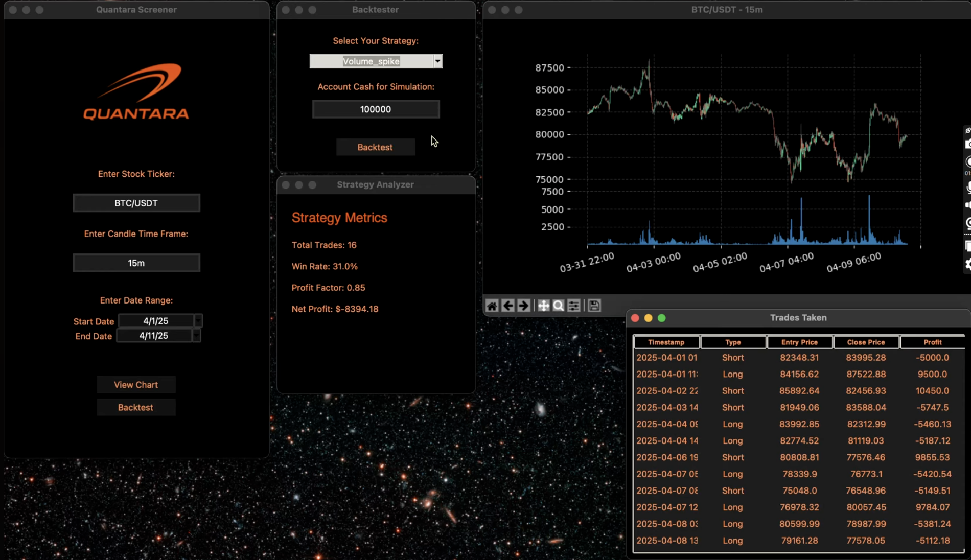The height and width of the screenshot is (560, 971).
Task: Open the strategy selection dropdown
Action: 437,61
